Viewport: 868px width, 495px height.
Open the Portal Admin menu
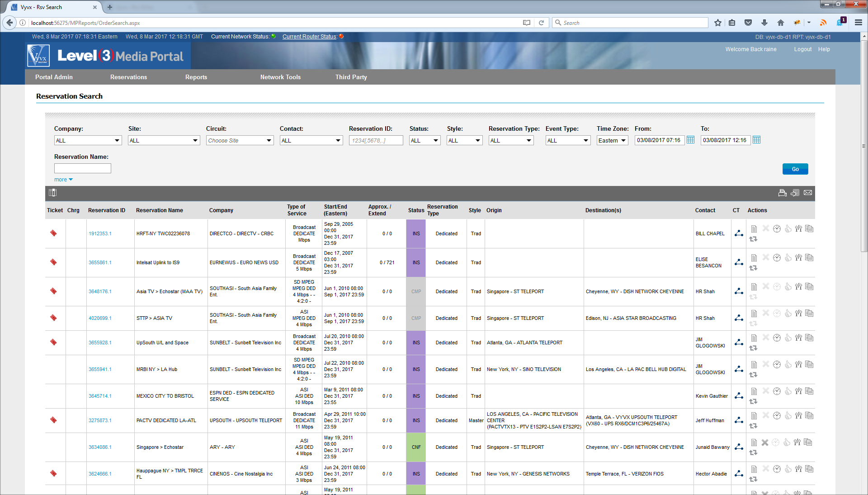pyautogui.click(x=54, y=77)
